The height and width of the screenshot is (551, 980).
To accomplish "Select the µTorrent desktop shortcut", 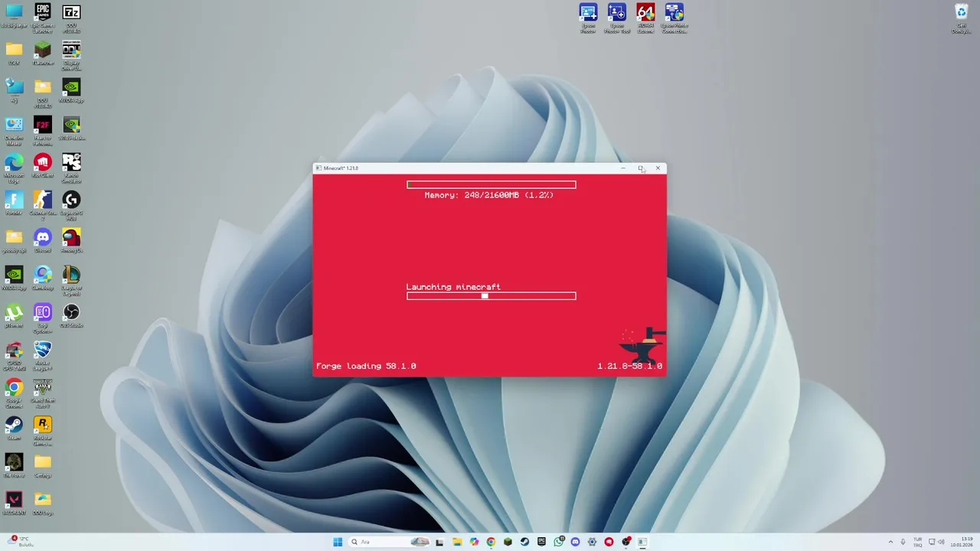I will 14,315.
